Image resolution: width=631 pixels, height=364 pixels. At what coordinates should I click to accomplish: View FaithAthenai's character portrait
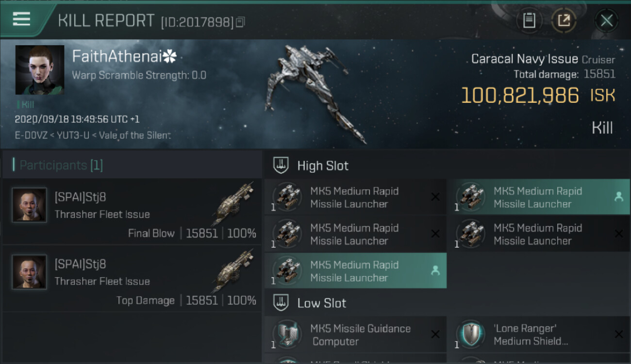[x=40, y=70]
